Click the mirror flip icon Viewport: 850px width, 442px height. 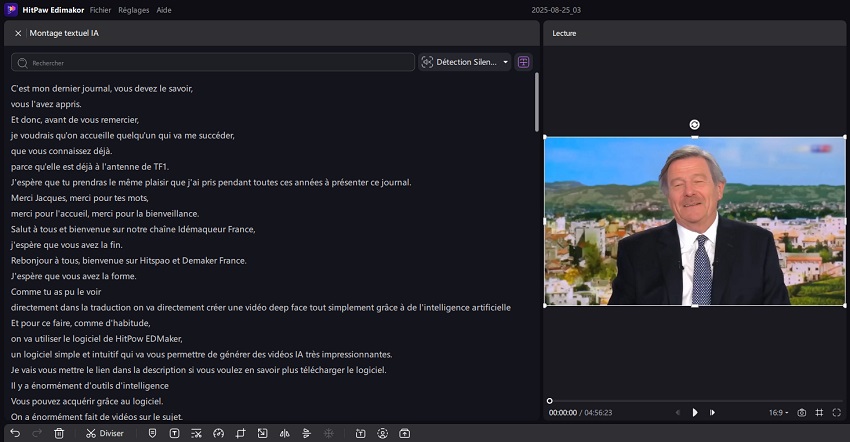tap(285, 433)
